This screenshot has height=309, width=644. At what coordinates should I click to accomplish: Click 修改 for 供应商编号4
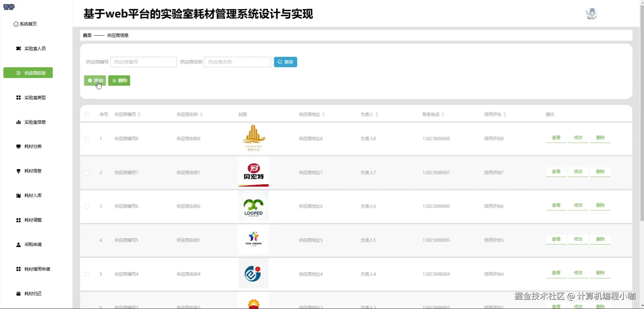tap(578, 273)
